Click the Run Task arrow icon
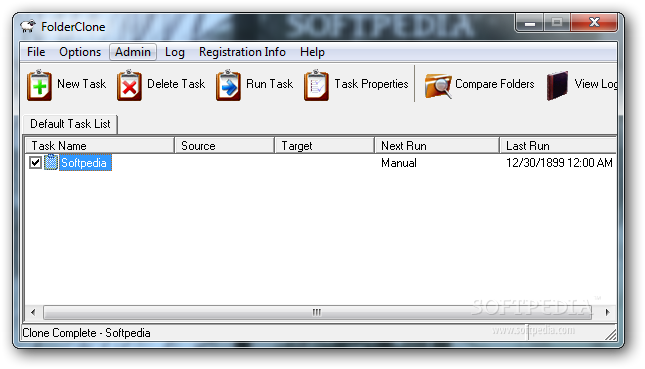This screenshot has width=645, height=369. pyautogui.click(x=228, y=85)
